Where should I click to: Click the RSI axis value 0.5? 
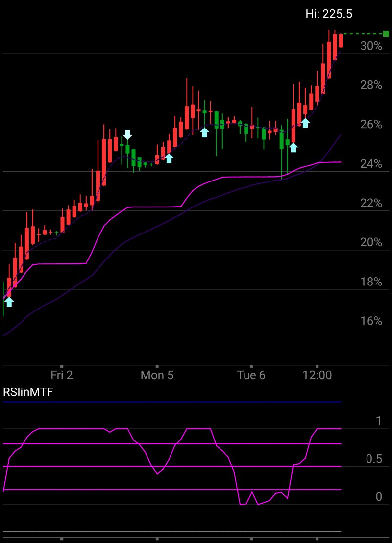(x=374, y=459)
